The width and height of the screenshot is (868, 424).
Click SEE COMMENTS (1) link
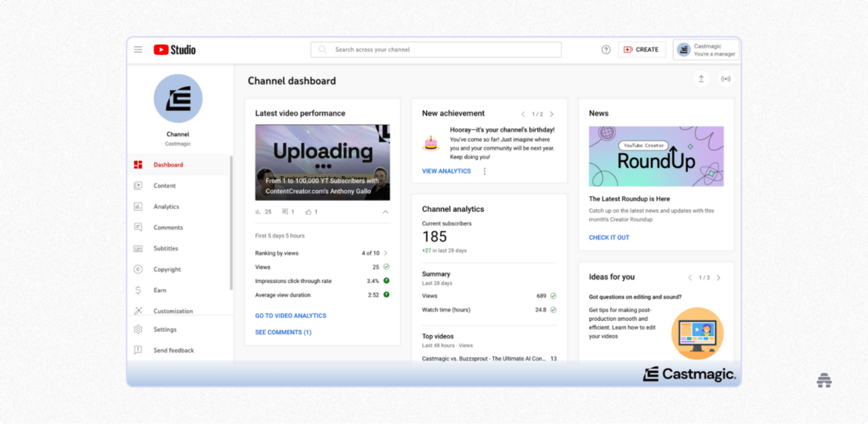(283, 332)
